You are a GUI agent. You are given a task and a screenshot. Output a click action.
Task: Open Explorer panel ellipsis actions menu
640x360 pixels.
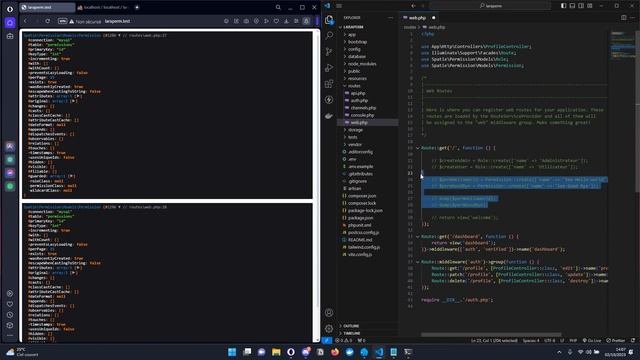pos(391,18)
